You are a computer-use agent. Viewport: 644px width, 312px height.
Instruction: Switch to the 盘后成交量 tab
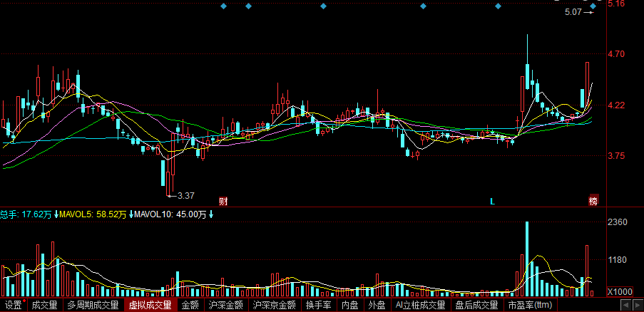click(x=477, y=306)
